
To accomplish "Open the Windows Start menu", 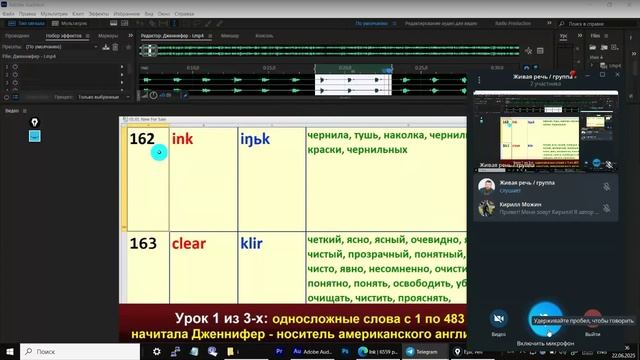I will tap(10, 351).
